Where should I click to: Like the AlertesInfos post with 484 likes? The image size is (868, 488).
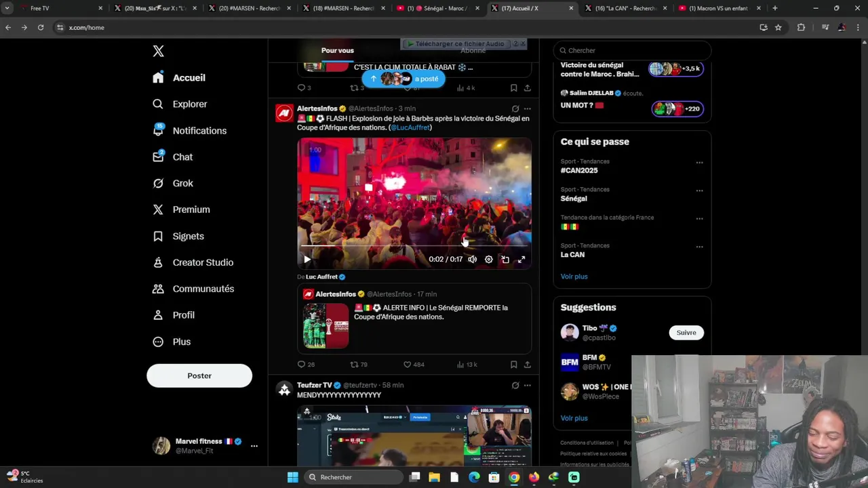tap(408, 365)
